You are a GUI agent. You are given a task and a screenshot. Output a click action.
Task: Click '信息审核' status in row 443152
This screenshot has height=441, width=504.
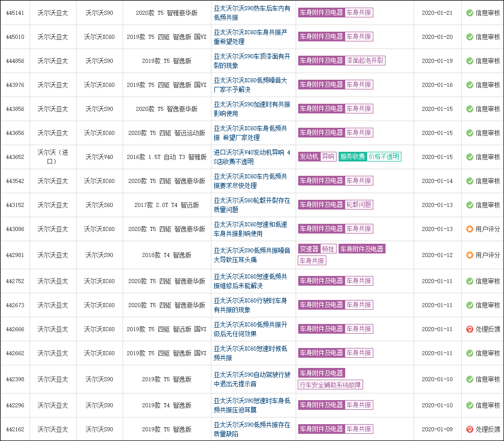click(x=488, y=205)
